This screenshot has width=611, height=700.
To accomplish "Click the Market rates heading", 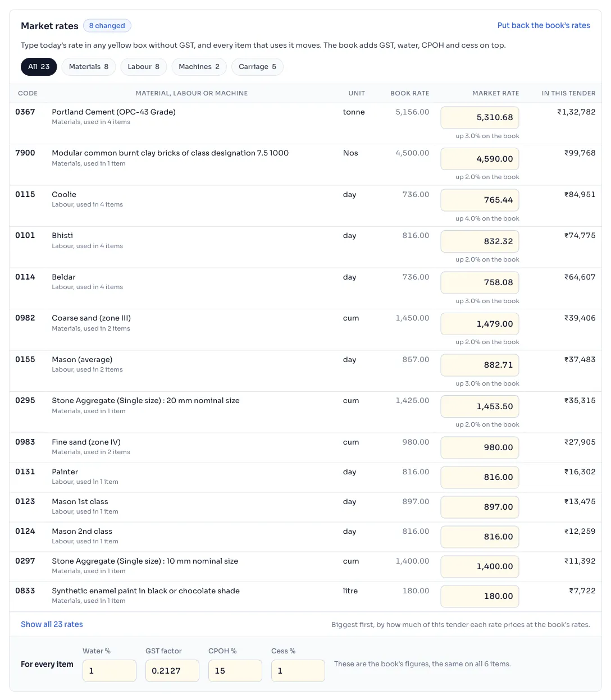I will pos(49,26).
